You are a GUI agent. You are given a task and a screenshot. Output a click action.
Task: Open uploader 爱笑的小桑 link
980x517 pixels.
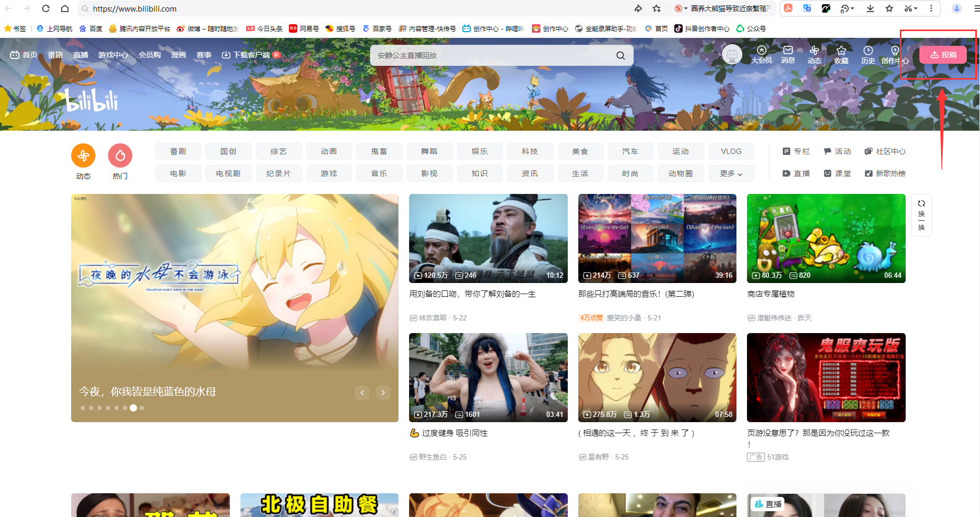624,318
